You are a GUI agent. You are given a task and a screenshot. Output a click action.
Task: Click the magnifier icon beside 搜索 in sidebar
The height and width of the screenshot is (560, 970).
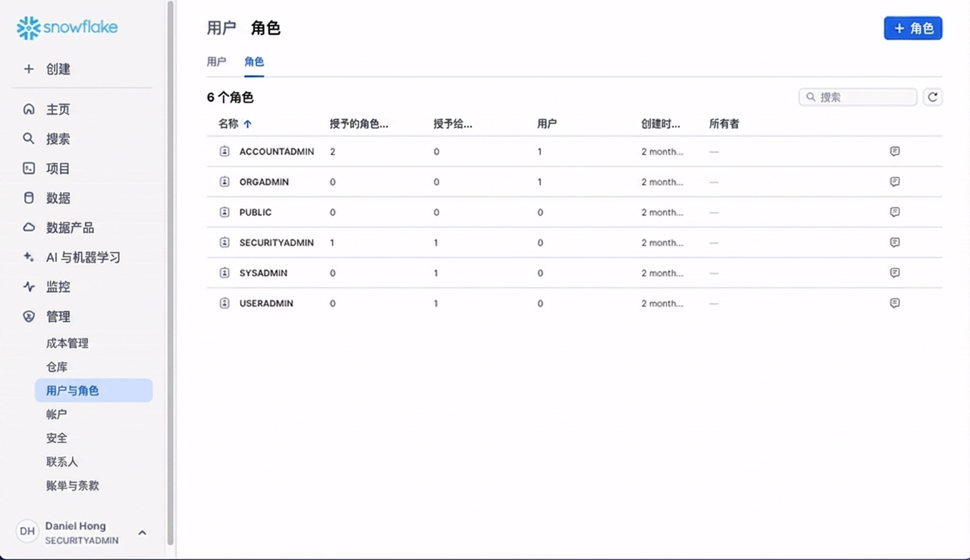pos(29,139)
